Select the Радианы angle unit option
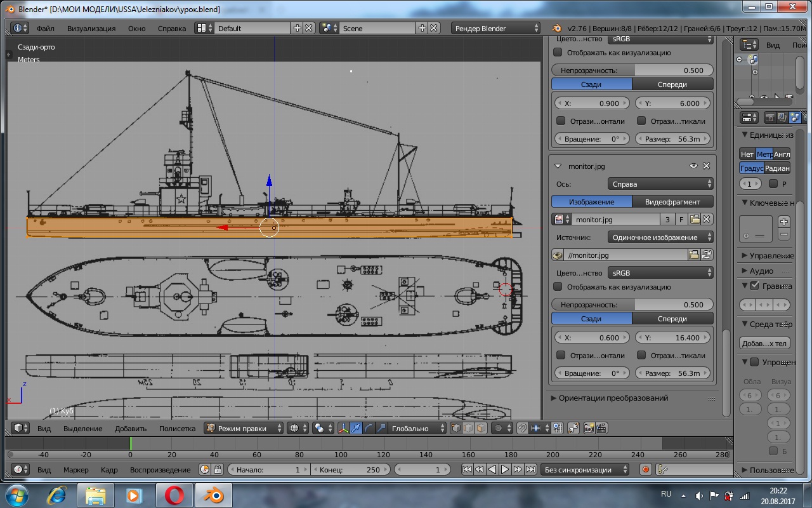The image size is (812, 508). tap(777, 168)
